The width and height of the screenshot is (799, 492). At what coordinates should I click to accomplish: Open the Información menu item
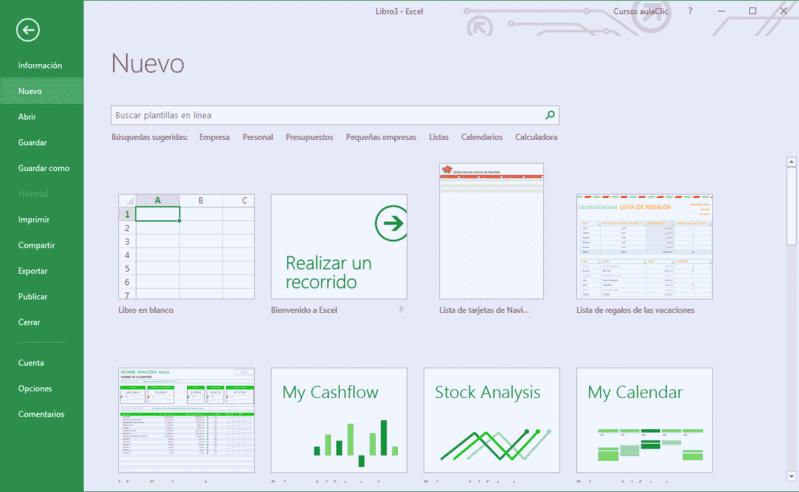[x=40, y=65]
